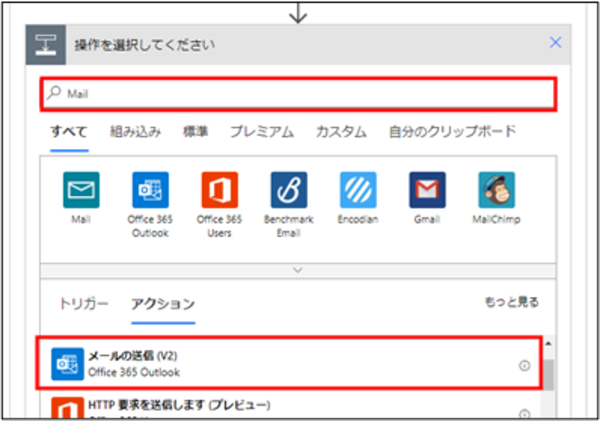The width and height of the screenshot is (600, 421).
Task: Show info for メールの送信 (V2) action
Action: (x=524, y=366)
